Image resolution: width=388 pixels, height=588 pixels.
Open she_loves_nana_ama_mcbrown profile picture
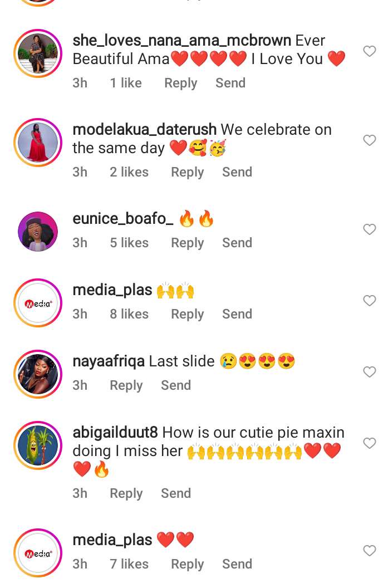click(x=38, y=53)
